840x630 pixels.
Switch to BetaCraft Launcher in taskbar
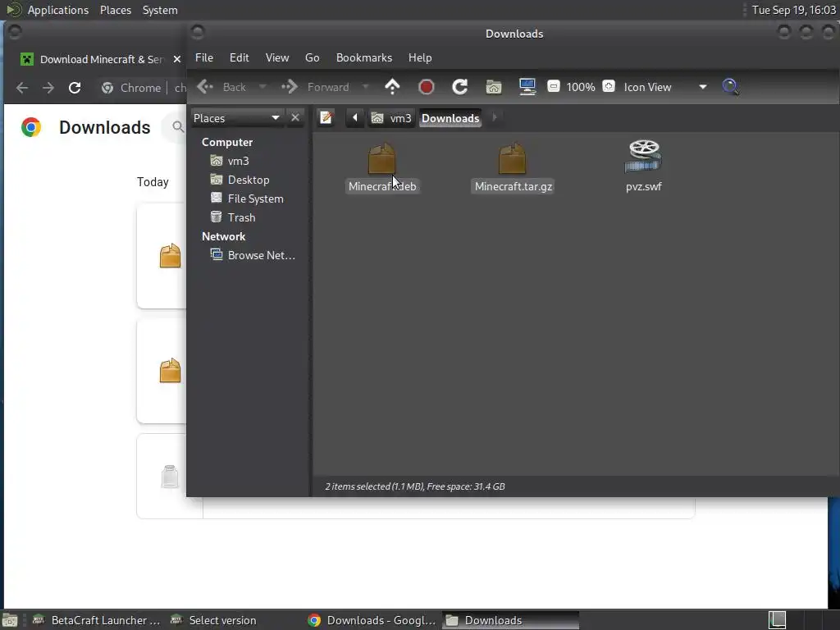click(97, 620)
